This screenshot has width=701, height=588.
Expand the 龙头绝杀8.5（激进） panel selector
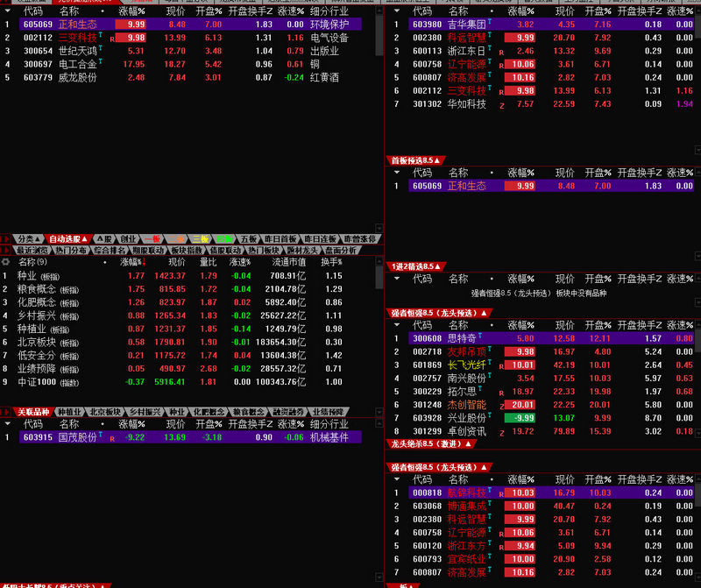pos(430,443)
